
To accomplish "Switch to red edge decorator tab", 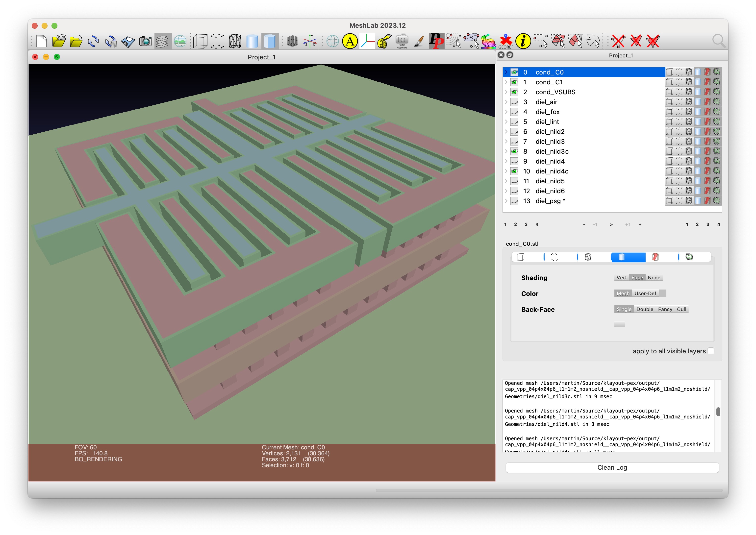I will pos(662,257).
